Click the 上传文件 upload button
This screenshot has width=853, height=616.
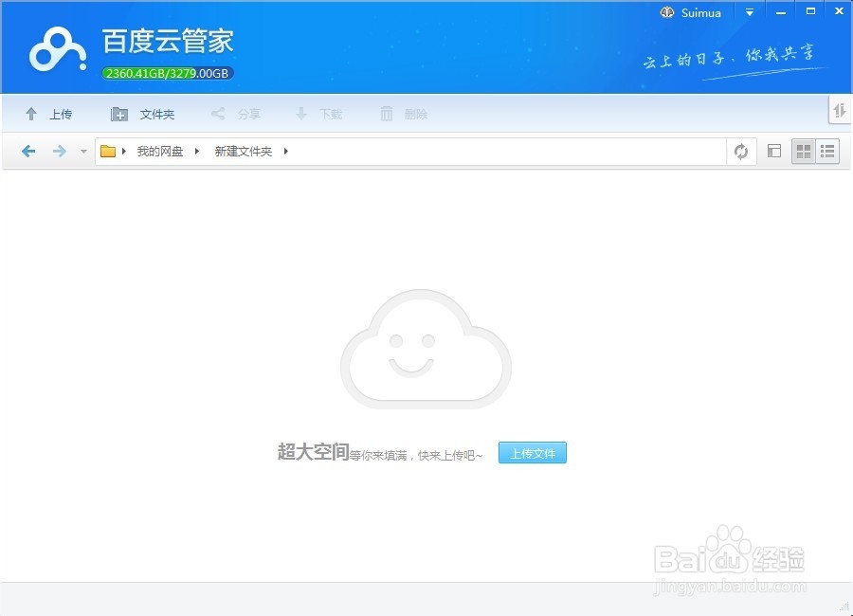532,453
